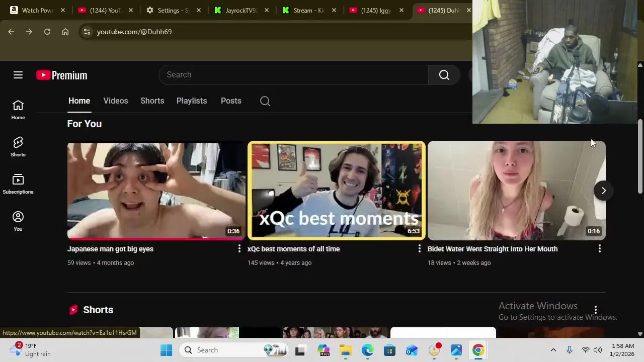Go forward with the browser forward arrow

coord(29,32)
